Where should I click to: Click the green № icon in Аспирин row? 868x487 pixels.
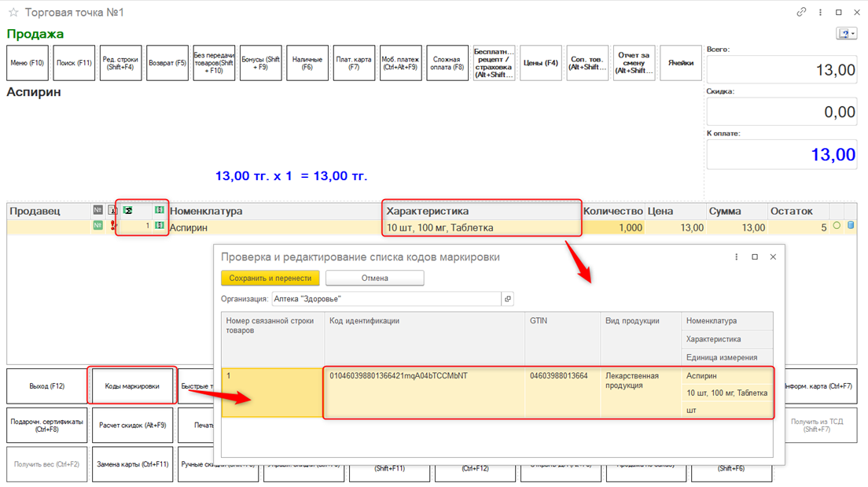pyautogui.click(x=98, y=227)
